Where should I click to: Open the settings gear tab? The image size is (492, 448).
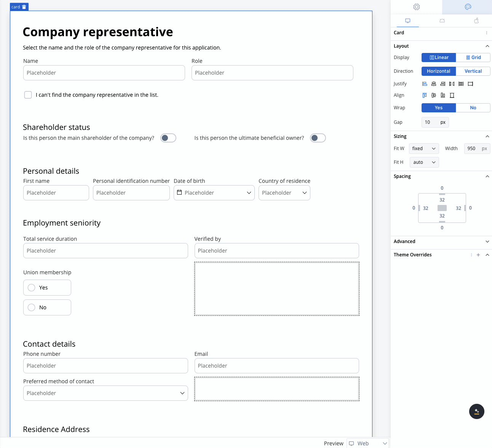[x=417, y=7]
